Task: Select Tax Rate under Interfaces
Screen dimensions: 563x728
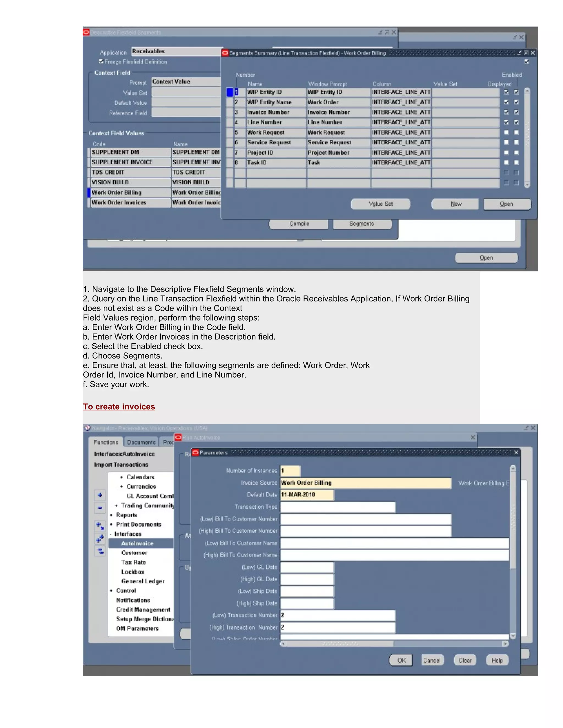Action: [133, 562]
